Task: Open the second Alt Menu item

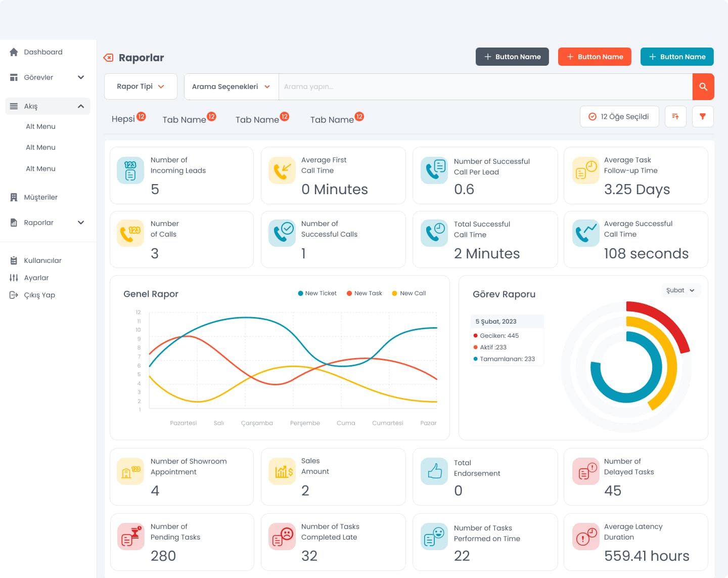Action: [40, 147]
